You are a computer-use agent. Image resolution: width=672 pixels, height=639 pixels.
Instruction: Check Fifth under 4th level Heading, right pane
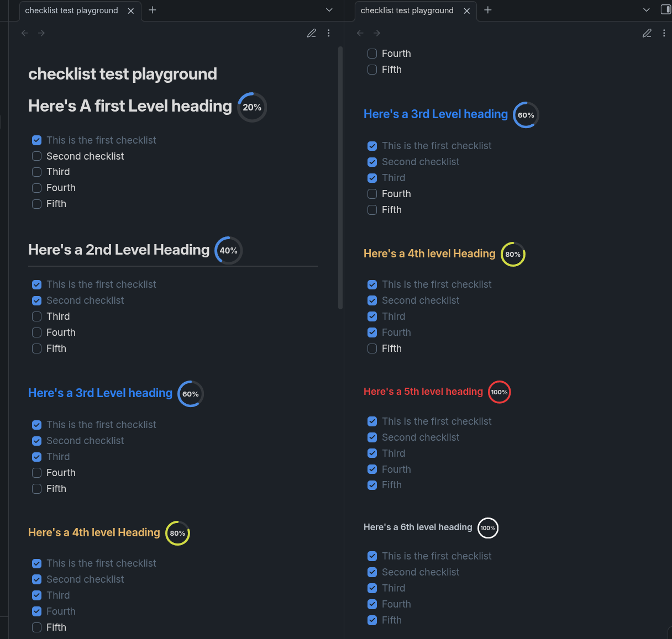coord(372,348)
